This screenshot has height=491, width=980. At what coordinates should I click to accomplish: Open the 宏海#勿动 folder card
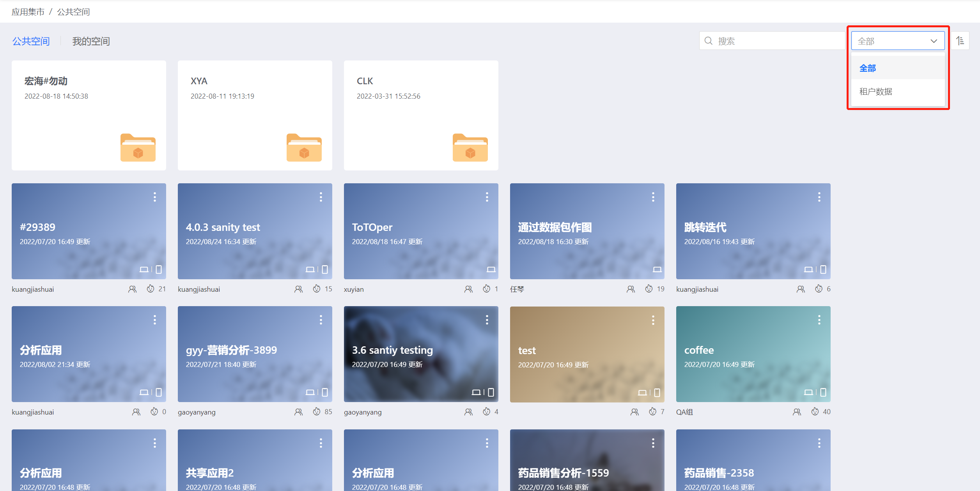pos(89,115)
